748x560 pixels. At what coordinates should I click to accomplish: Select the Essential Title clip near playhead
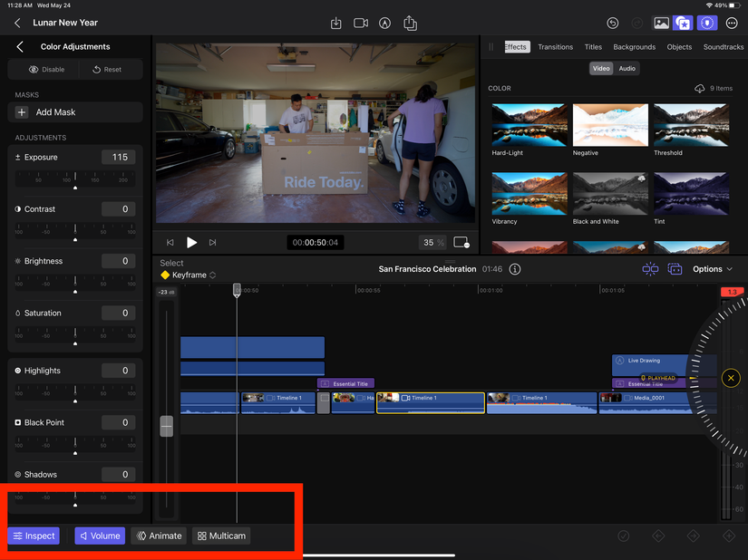345,383
